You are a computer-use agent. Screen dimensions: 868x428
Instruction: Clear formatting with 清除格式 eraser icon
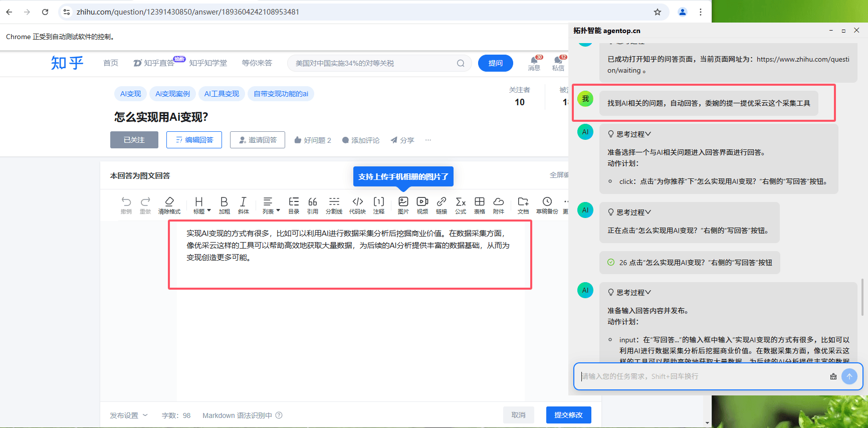169,205
